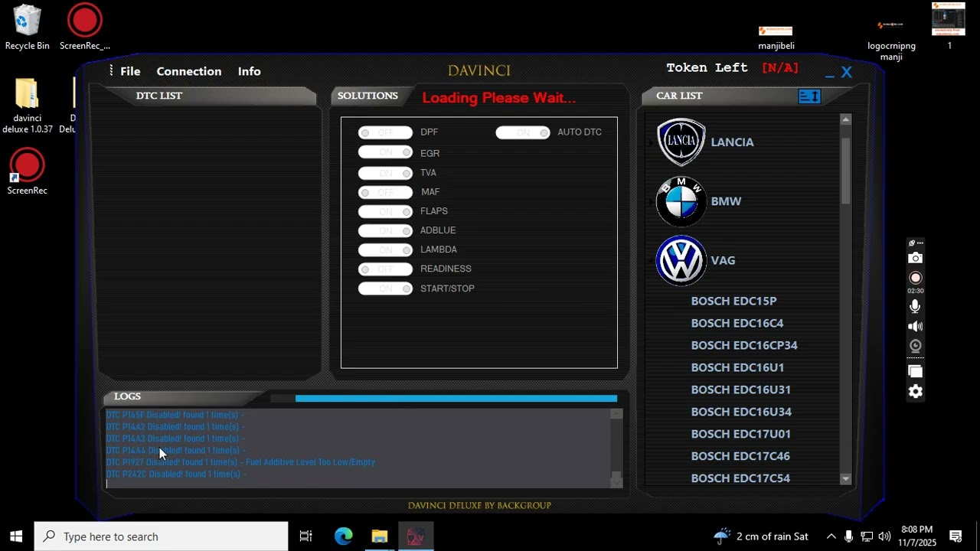Click the log line DTC P1927 Disabled
The width and height of the screenshot is (980, 551).
pyautogui.click(x=240, y=462)
